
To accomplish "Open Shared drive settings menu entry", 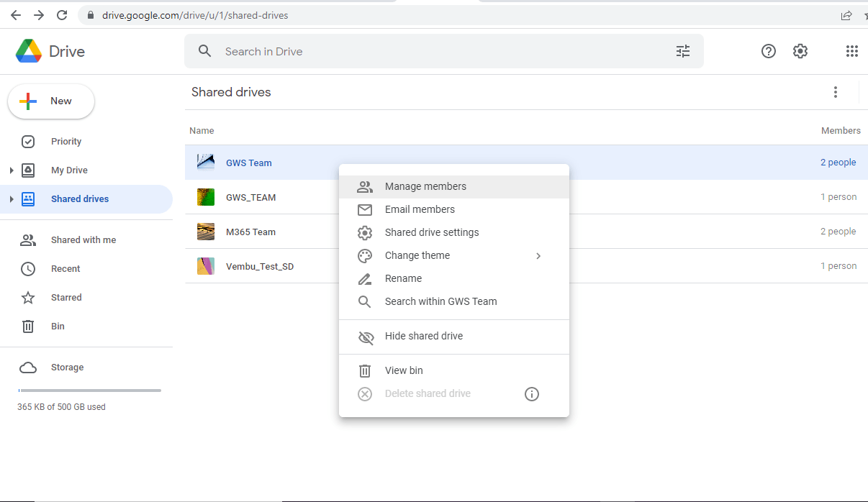I will [x=454, y=233].
